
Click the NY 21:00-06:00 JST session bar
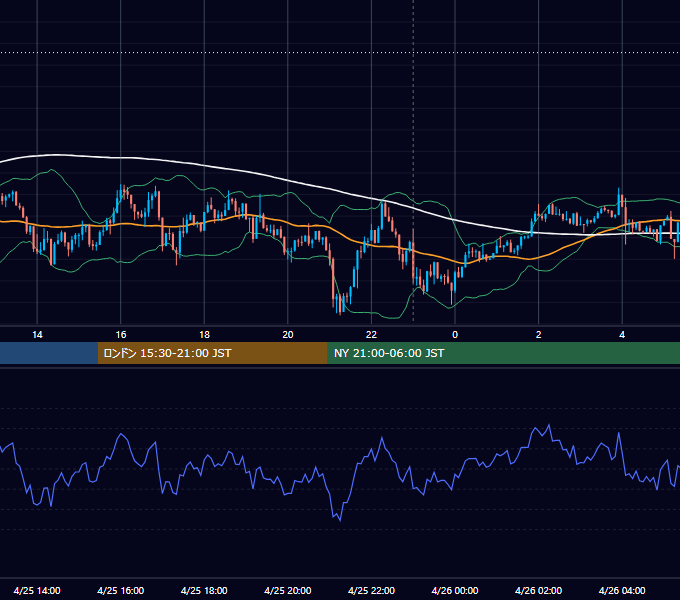pyautogui.click(x=503, y=353)
